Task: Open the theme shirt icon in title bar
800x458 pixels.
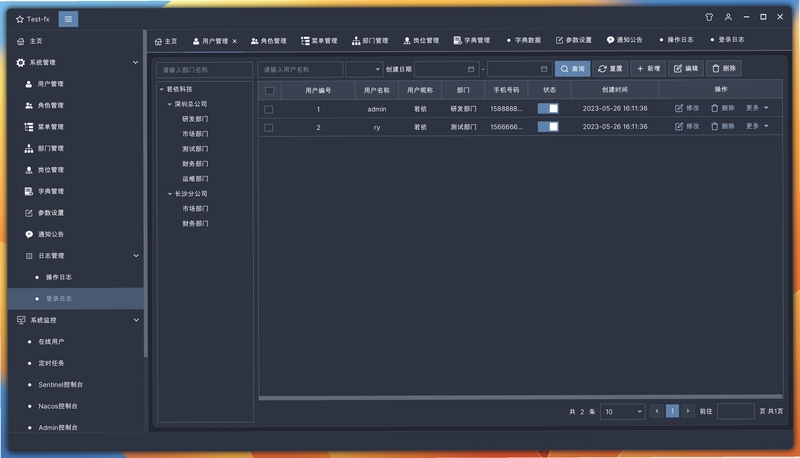Action: point(709,17)
